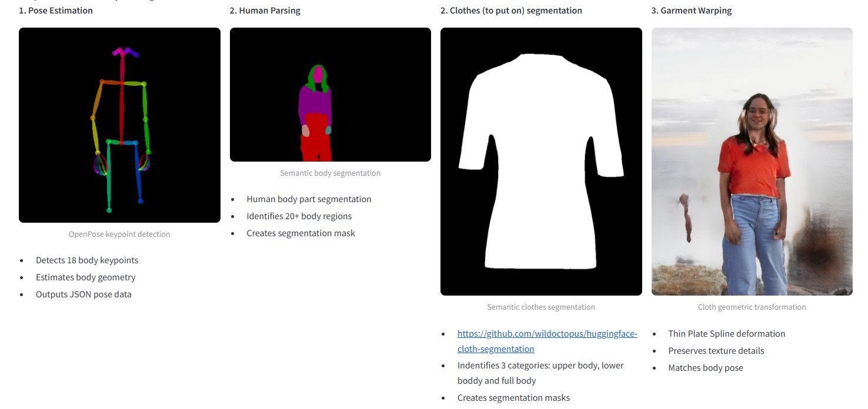Screen dimensions: 868x409
Task: Click 'Creates segmentation masks' bullet under Clothes segmentation
Action: point(514,398)
